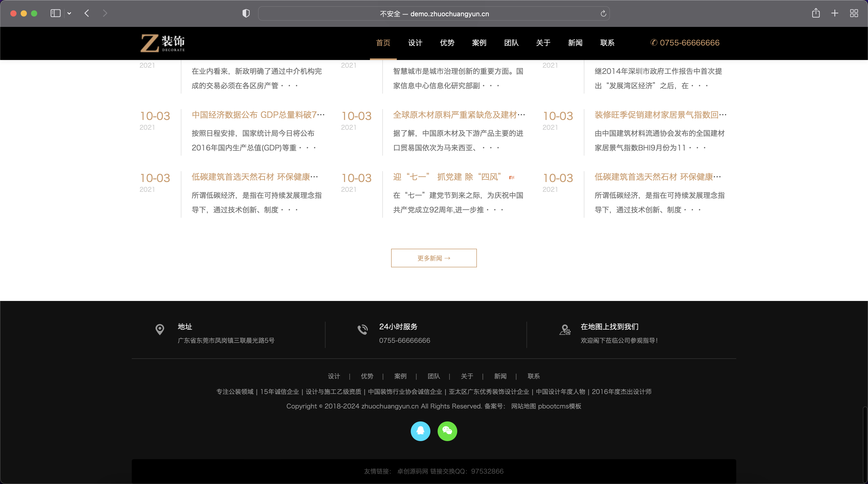Expand sidebar options dropdown chevron

coord(69,13)
